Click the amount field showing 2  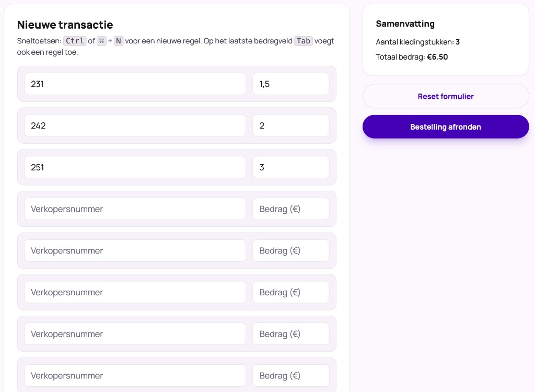(290, 125)
